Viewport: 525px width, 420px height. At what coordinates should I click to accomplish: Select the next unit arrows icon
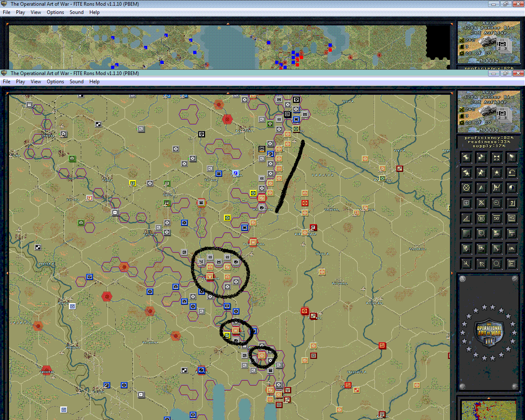482,157
